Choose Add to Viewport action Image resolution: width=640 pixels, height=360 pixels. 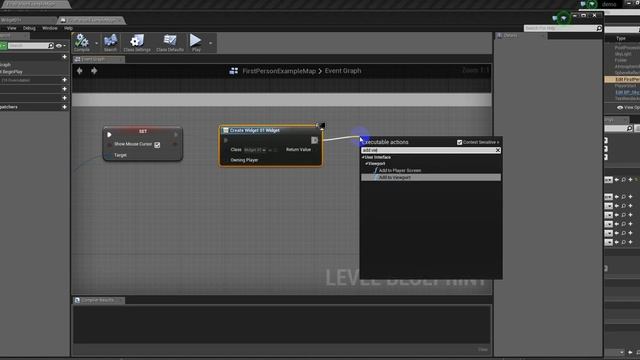(x=431, y=178)
